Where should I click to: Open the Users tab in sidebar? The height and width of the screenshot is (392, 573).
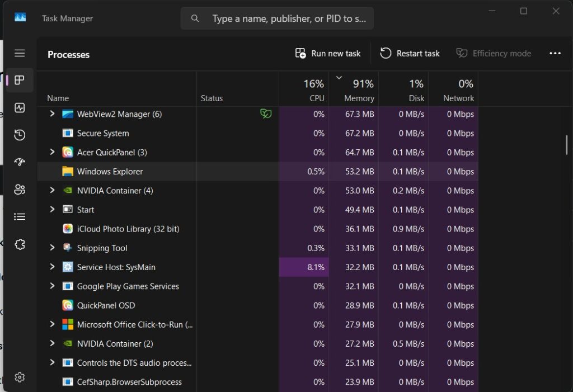tap(20, 189)
